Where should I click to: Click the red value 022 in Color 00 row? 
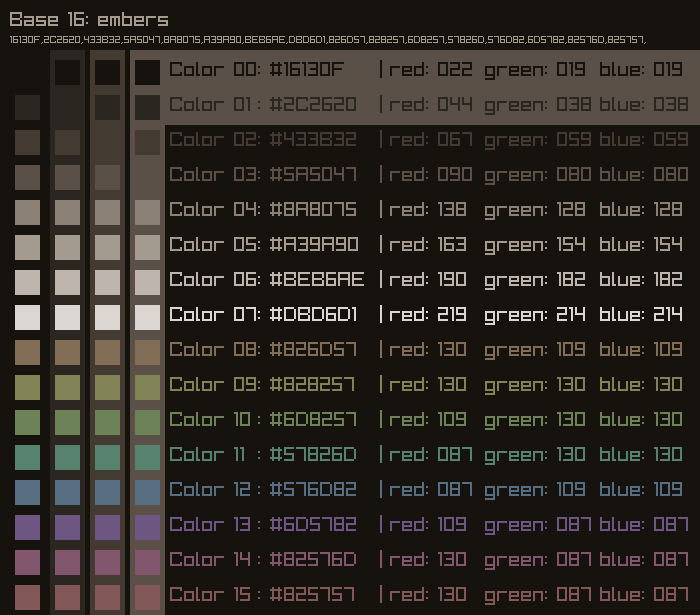coord(451,69)
